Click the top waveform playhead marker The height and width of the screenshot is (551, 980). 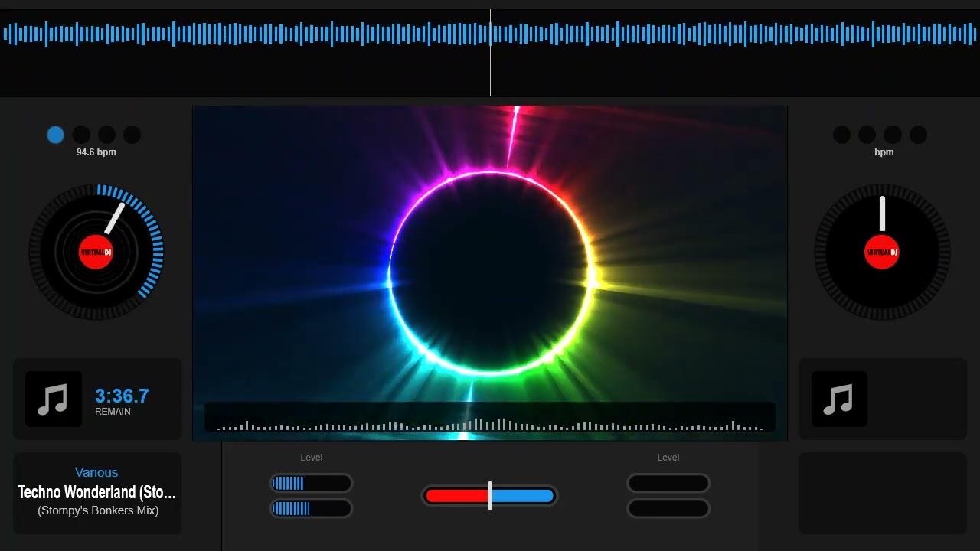pyautogui.click(x=490, y=53)
